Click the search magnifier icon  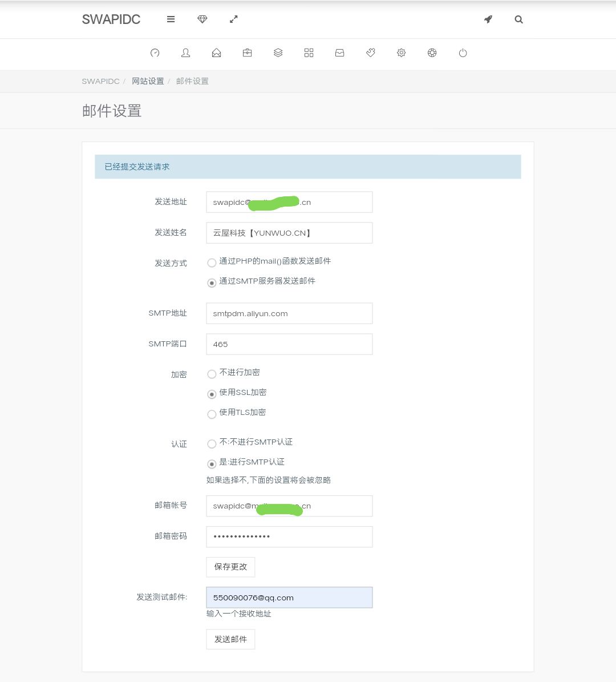tap(518, 19)
